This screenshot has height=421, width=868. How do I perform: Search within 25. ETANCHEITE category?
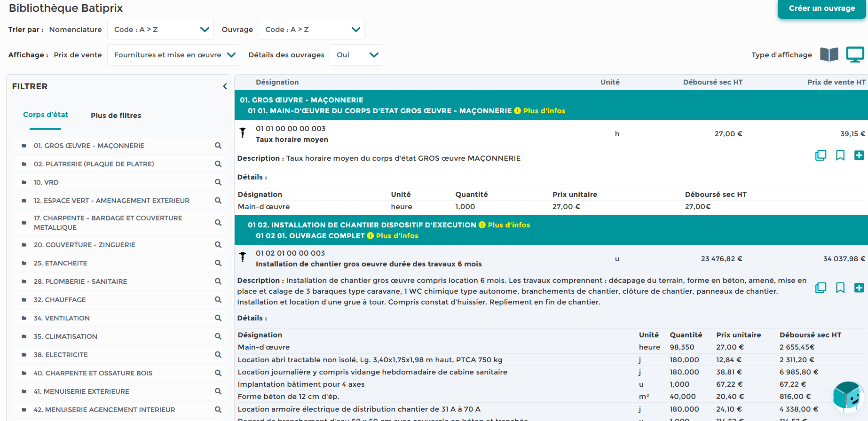click(218, 263)
